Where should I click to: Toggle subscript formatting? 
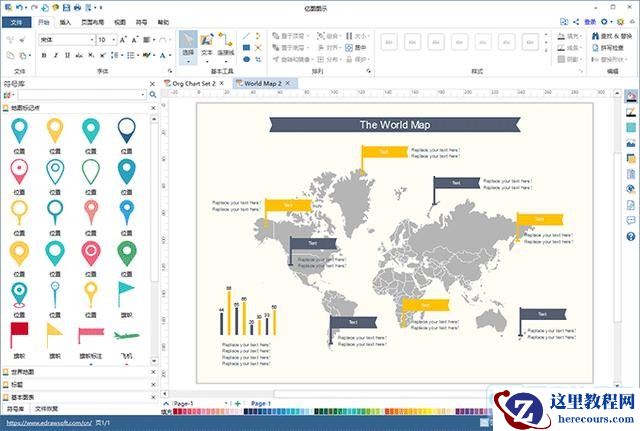pyautogui.click(x=91, y=55)
